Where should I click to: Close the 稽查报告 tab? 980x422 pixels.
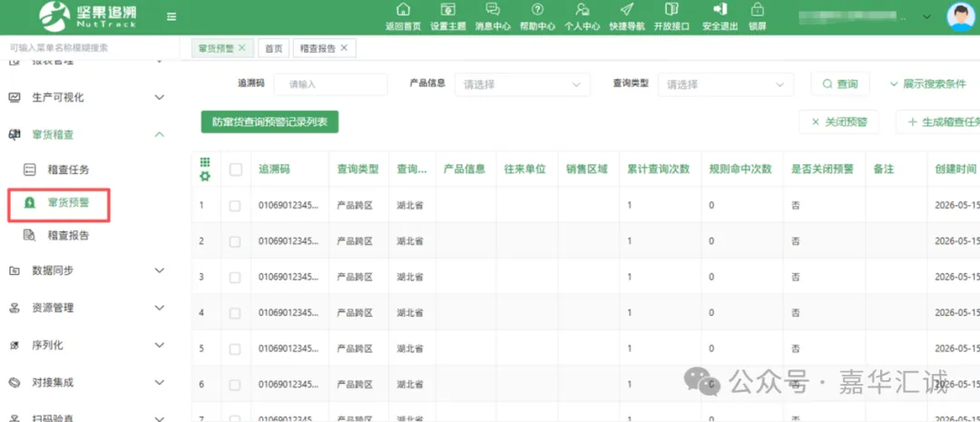(344, 47)
